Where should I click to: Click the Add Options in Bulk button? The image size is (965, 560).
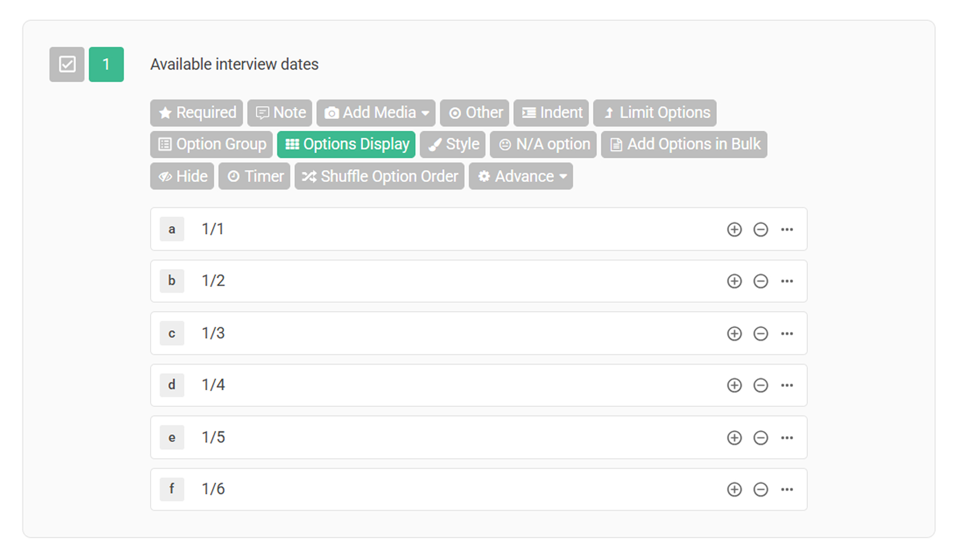point(684,145)
